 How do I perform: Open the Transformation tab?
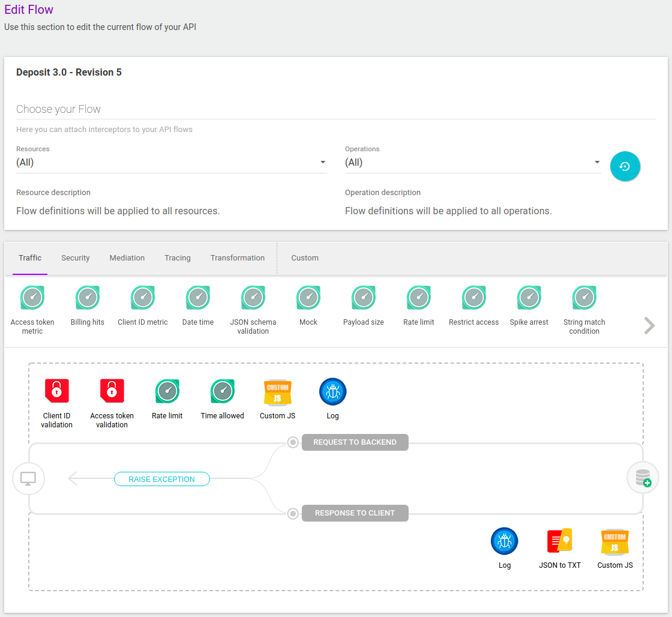[237, 258]
